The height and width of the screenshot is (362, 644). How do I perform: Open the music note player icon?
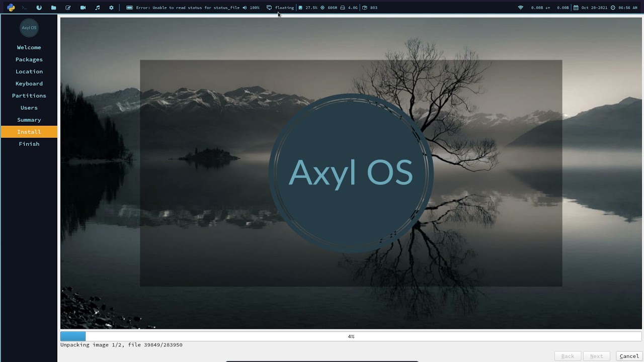(98, 8)
